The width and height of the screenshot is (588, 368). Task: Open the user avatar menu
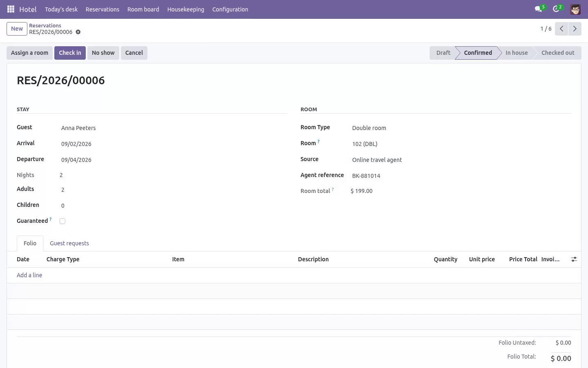(575, 9)
